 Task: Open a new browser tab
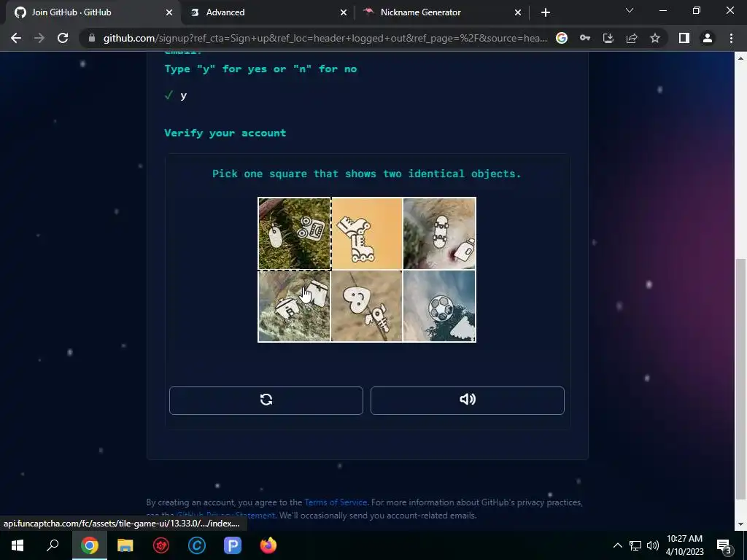[546, 12]
